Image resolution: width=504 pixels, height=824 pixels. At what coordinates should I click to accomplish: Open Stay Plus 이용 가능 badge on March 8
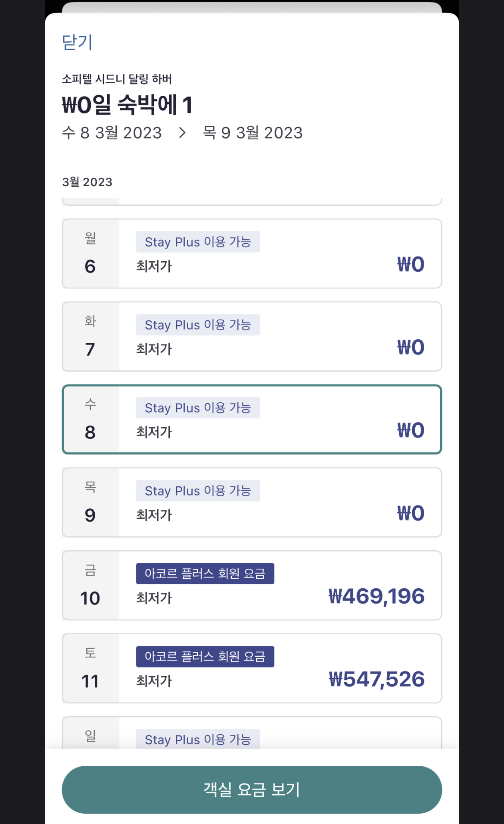(198, 407)
